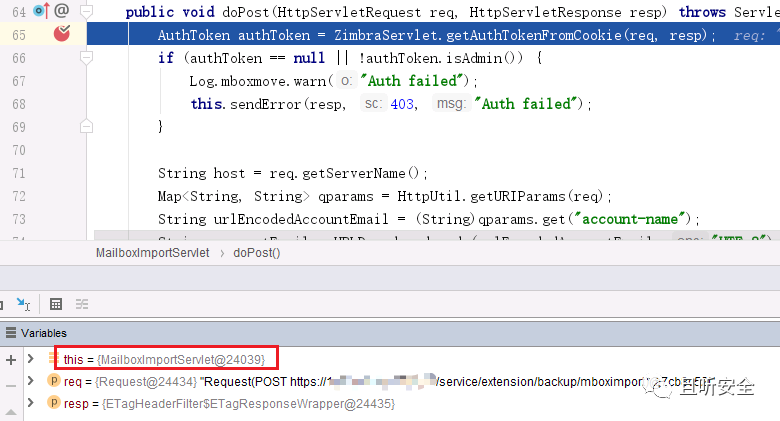Viewport: 780px width, 421px height.
Task: Click 'getAuthTokenFromCookie' on highlighted line 65
Action: (x=534, y=35)
